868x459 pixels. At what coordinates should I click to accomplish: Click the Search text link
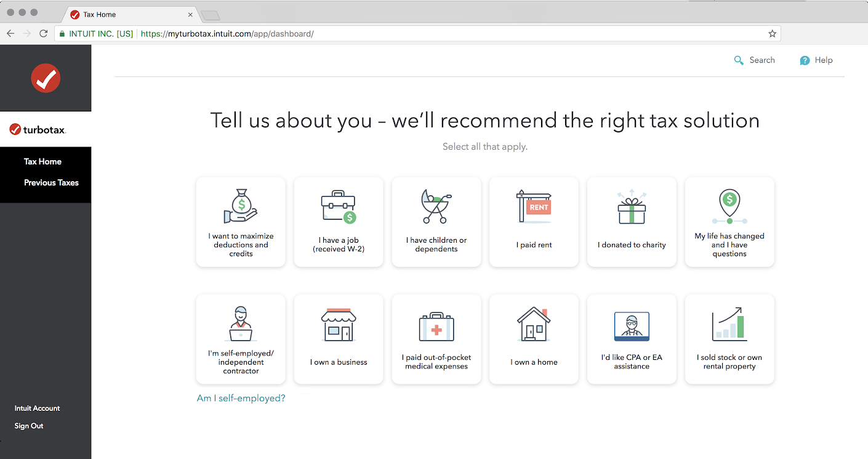762,60
